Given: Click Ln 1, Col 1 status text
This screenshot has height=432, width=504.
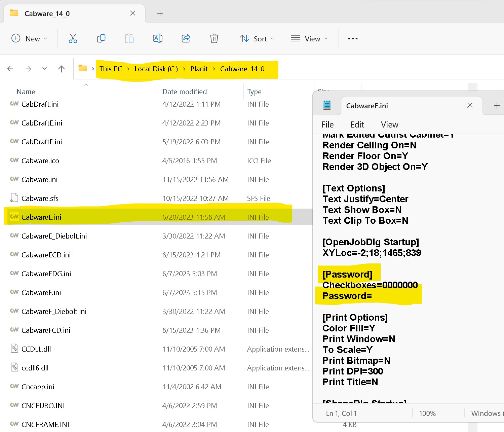Looking at the screenshot, I should coord(341,413).
